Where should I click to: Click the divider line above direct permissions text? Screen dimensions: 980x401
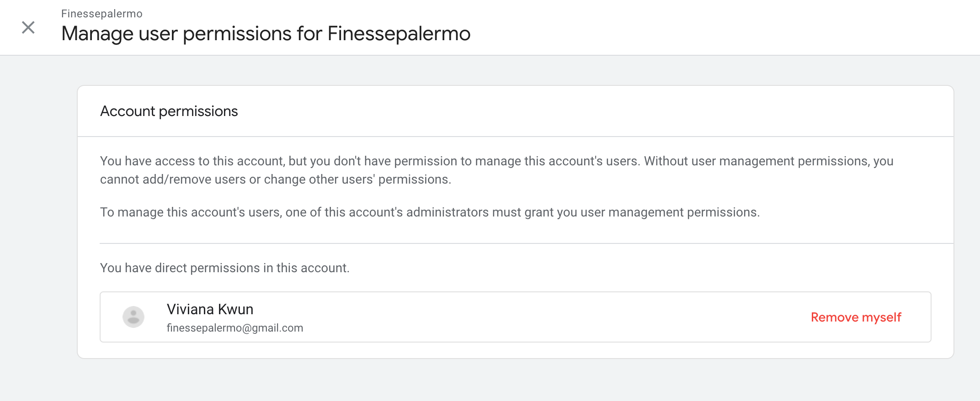[x=527, y=243]
